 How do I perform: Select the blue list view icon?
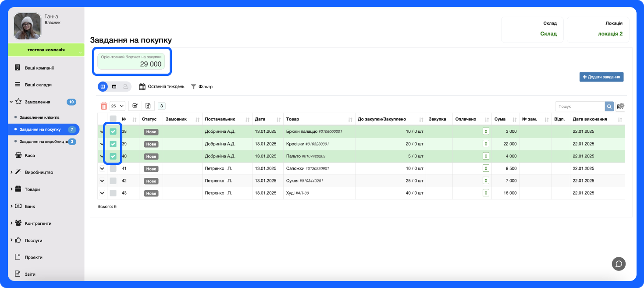click(x=103, y=87)
